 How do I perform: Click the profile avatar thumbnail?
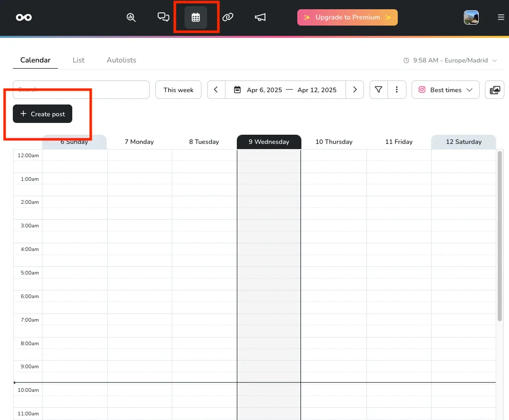[471, 17]
